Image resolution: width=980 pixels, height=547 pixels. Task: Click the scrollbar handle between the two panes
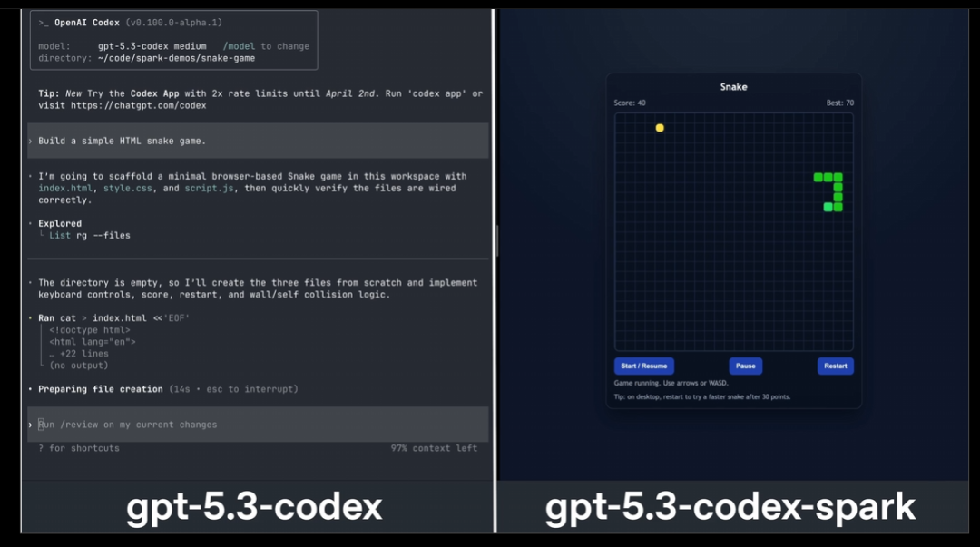click(497, 240)
